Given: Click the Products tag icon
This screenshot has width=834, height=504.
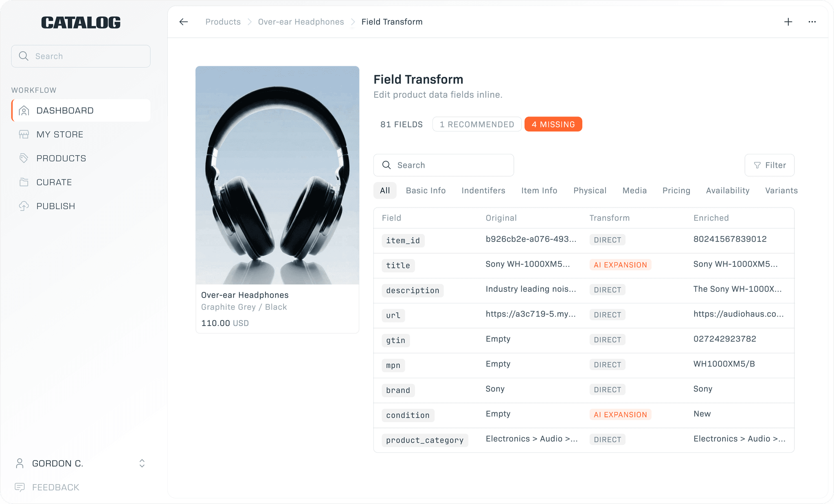Looking at the screenshot, I should pyautogui.click(x=24, y=158).
